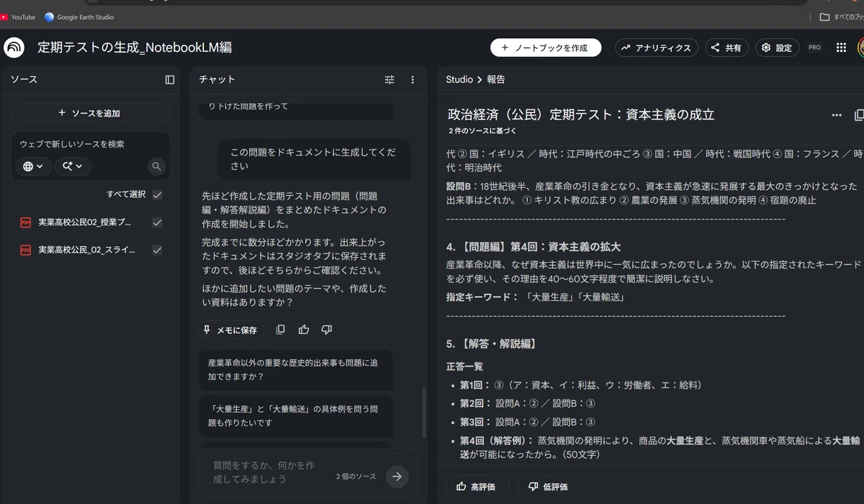Open web source type dropdown
This screenshot has height=504, width=864.
coord(33,166)
